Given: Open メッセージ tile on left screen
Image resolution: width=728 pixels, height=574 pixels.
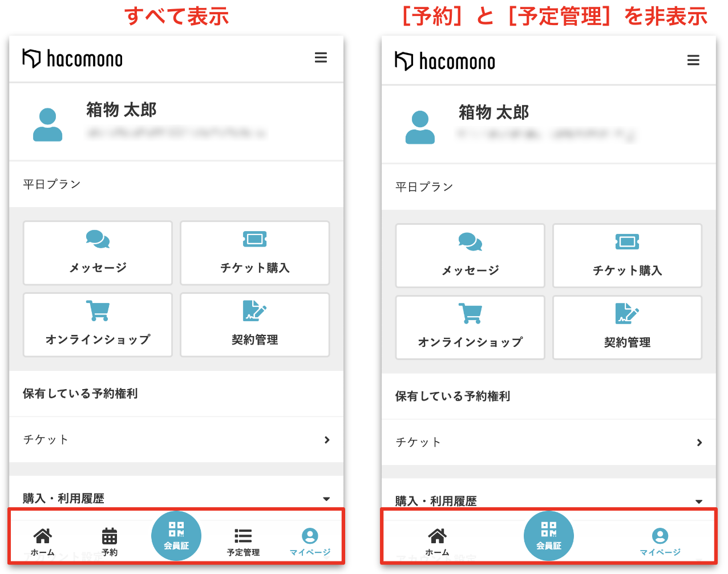Looking at the screenshot, I should pos(98,253).
